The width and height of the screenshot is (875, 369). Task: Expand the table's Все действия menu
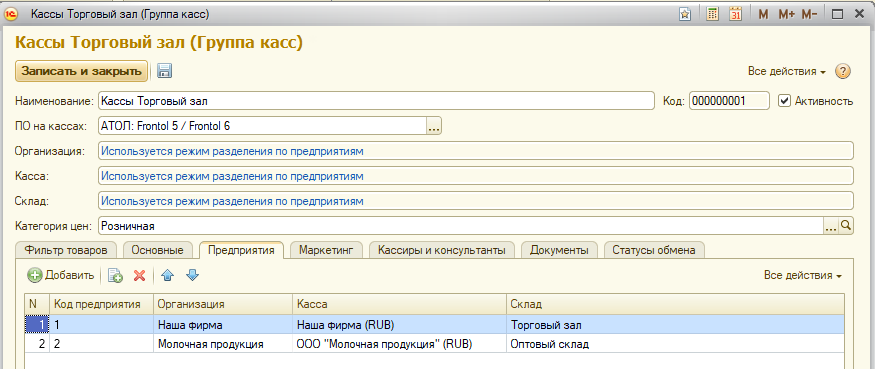802,275
